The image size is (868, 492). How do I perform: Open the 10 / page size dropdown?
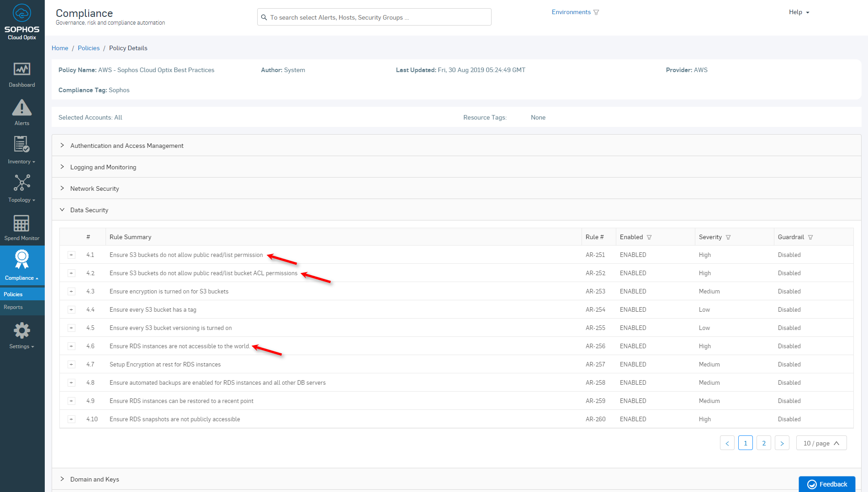click(x=821, y=443)
